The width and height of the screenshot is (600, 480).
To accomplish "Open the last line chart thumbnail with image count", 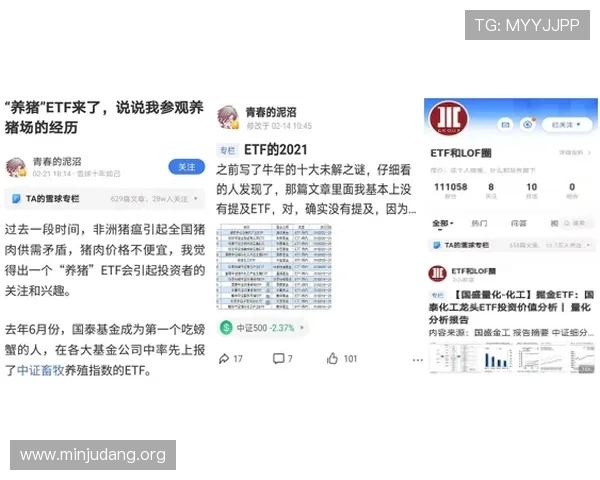I will point(581,358).
